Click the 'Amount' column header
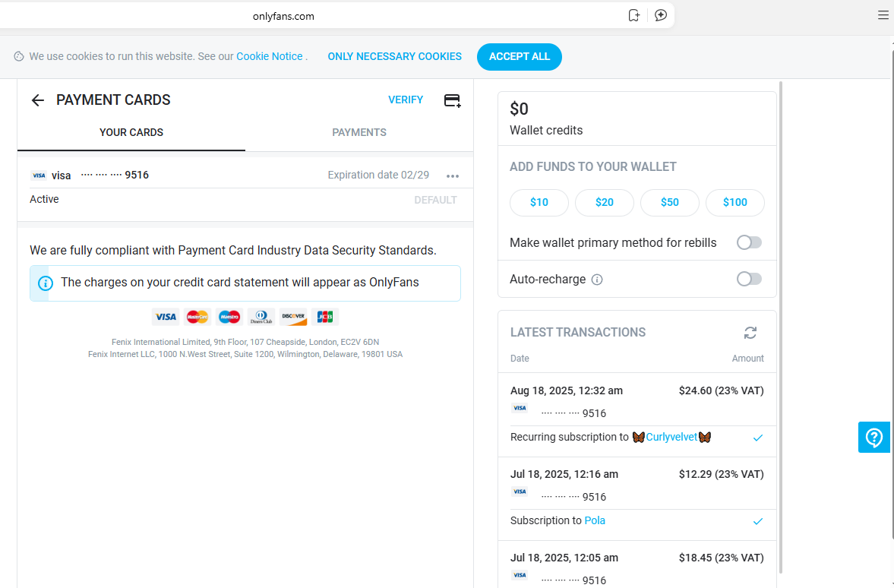894x588 pixels. (747, 358)
